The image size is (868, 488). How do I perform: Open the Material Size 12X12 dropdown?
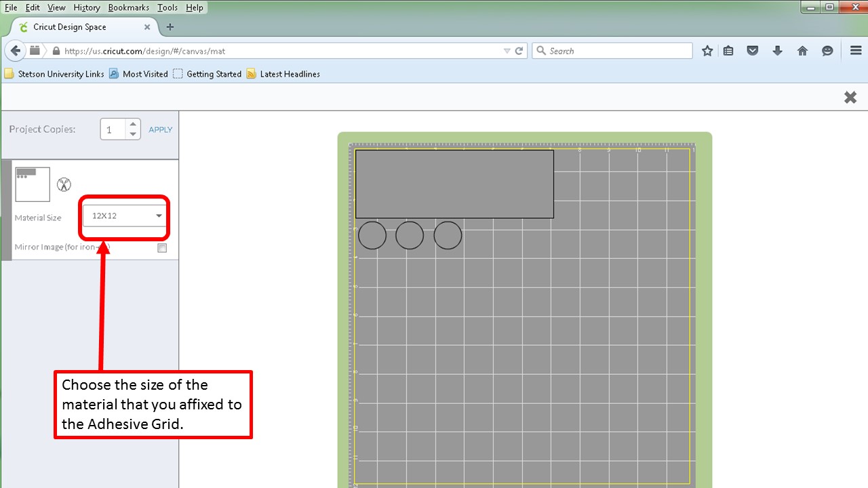click(125, 216)
